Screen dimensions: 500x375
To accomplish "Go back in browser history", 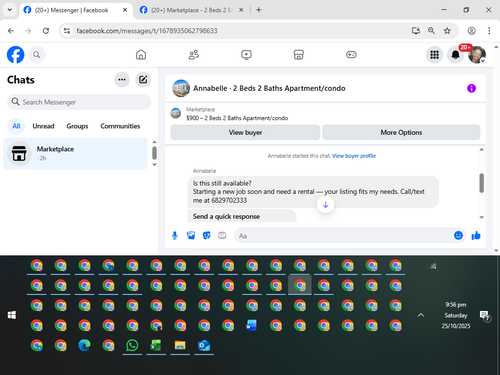I will [11, 31].
